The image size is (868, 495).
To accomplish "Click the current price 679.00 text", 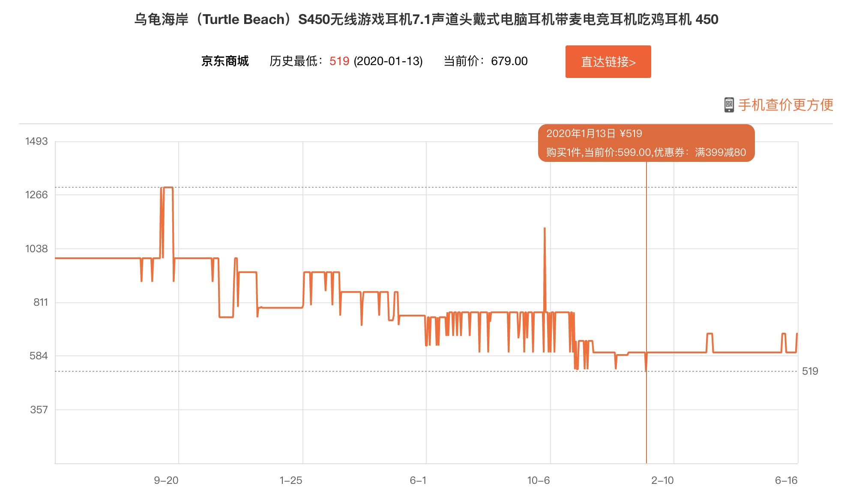I will coord(509,61).
